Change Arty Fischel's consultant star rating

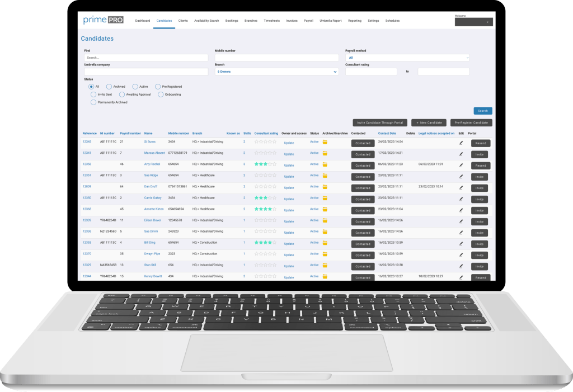pyautogui.click(x=265, y=164)
